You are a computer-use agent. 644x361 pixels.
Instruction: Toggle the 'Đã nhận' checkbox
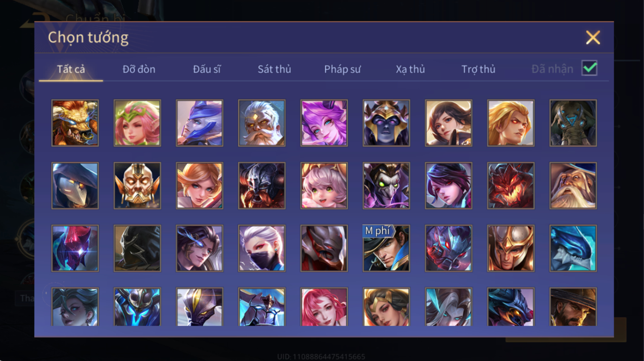click(589, 68)
